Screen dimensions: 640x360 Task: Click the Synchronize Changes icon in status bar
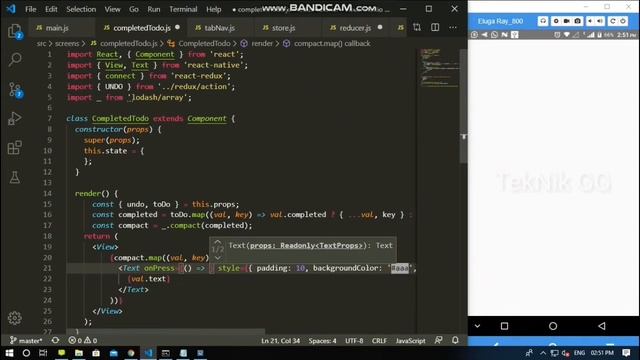[56, 340]
